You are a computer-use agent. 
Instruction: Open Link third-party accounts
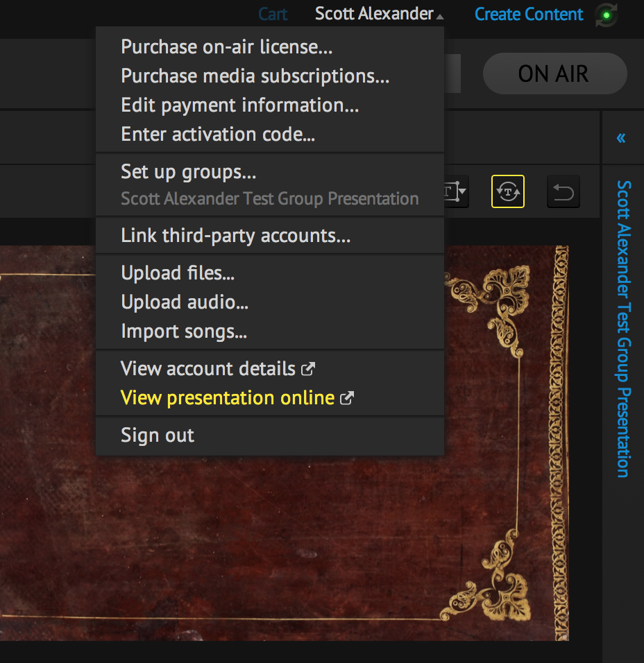[x=269, y=235]
